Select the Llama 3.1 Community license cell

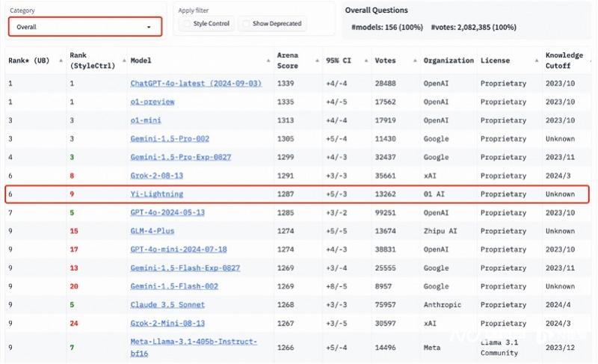499,348
